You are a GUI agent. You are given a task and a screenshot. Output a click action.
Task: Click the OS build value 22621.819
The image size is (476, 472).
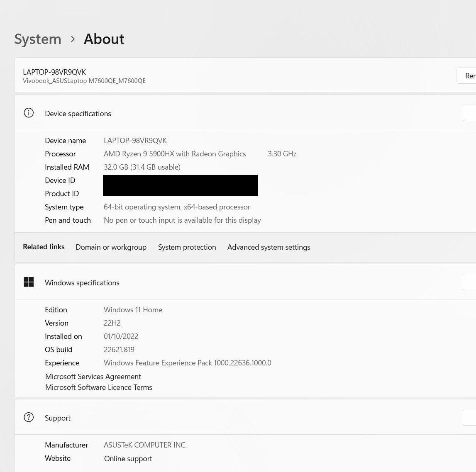coord(119,350)
